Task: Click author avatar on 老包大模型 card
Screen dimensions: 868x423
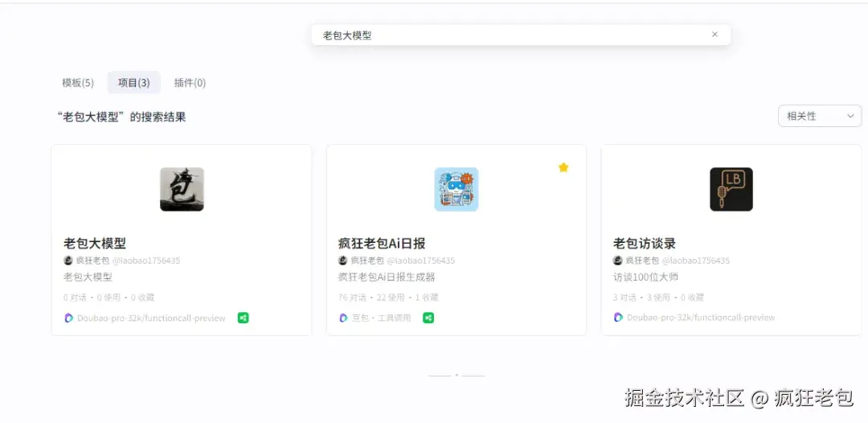Action: pos(68,261)
